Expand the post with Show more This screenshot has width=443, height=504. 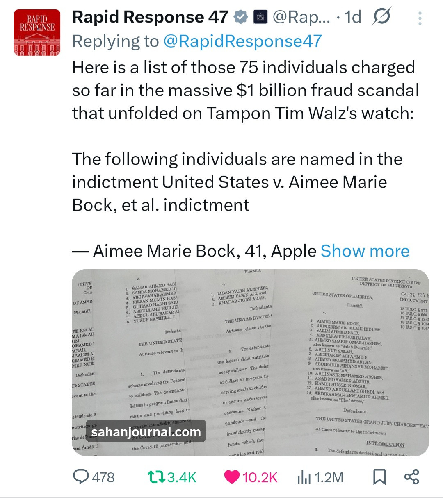click(x=365, y=251)
